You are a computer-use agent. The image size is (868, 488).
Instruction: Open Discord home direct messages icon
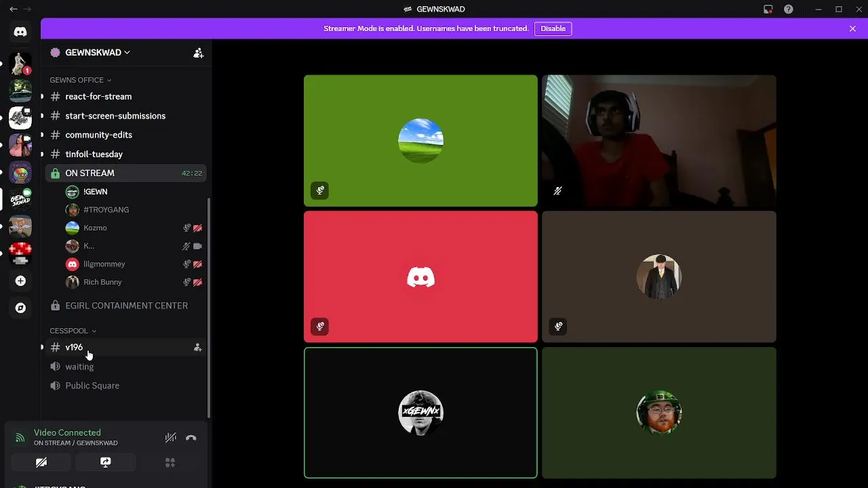20,32
